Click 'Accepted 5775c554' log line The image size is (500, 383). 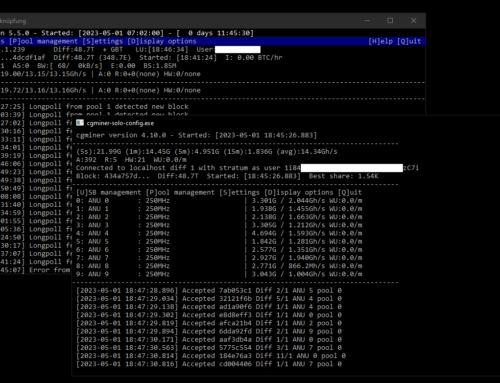pyautogui.click(x=209, y=348)
